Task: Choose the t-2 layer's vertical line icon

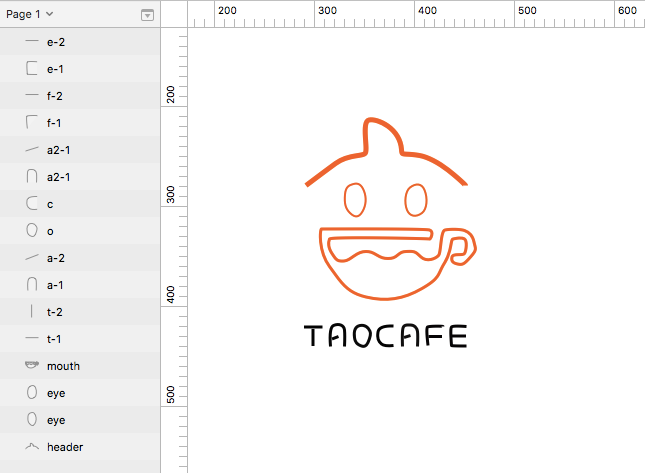Action: [x=32, y=311]
